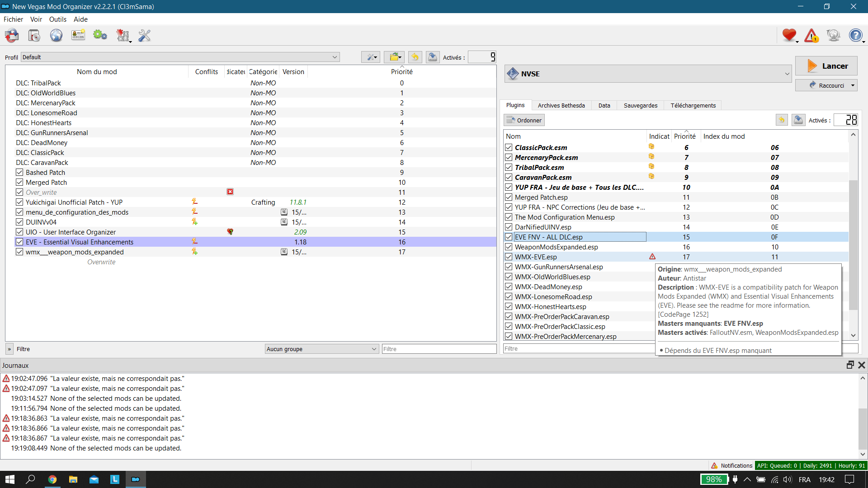Switch to the Data tab
Image resolution: width=868 pixels, height=488 pixels.
(x=604, y=105)
